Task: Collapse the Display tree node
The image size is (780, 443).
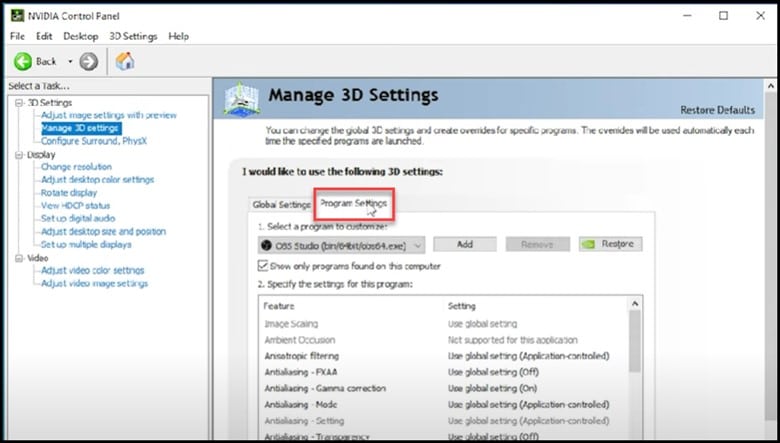Action: click(x=20, y=155)
